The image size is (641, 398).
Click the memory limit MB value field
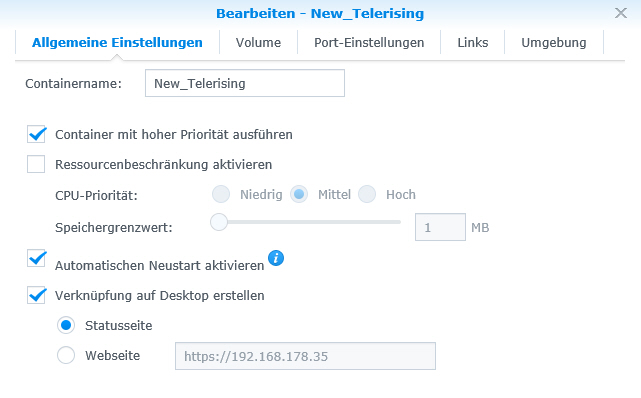tap(440, 227)
